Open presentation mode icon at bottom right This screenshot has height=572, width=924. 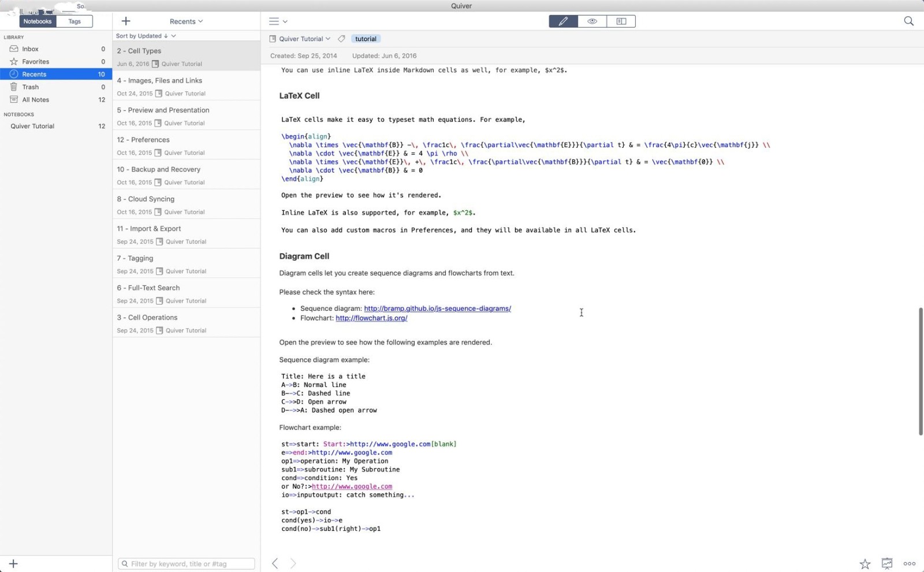click(887, 563)
